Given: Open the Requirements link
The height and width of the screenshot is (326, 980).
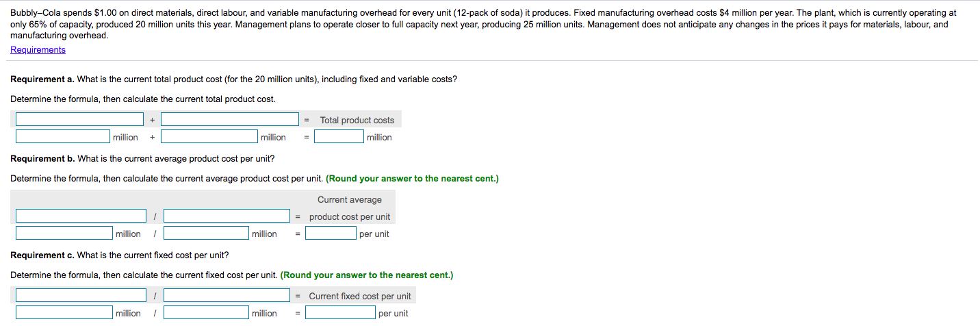Looking at the screenshot, I should [38, 50].
